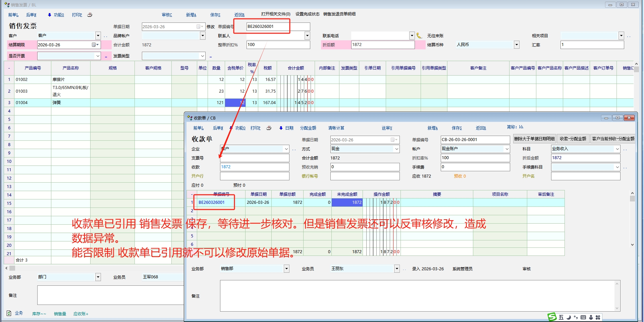The width and height of the screenshot is (644, 322).
Task: Open the 方式 payment method dropdown
Action: (x=396, y=149)
